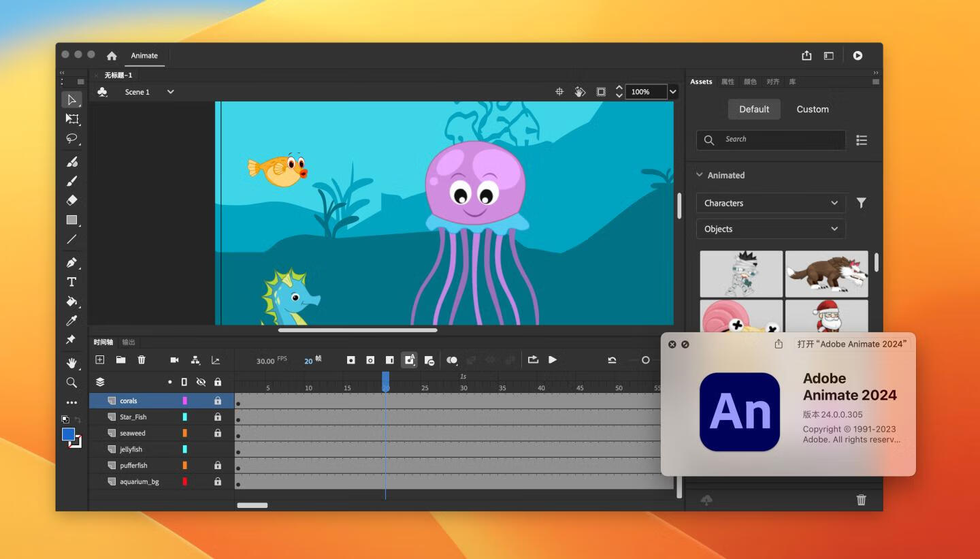Click the share/publish icon in the title bar
The width and height of the screenshot is (980, 559).
click(x=806, y=56)
